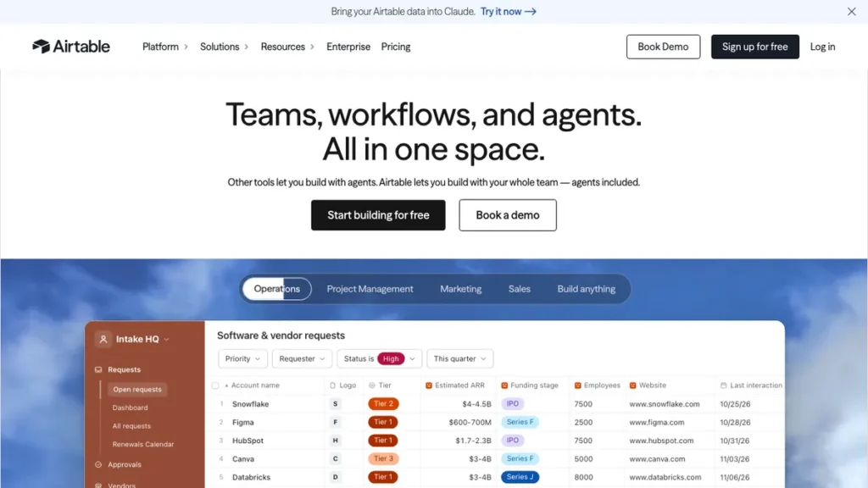Screen dimensions: 868x488
Task: Click the Tier column header icon
Action: [372, 385]
